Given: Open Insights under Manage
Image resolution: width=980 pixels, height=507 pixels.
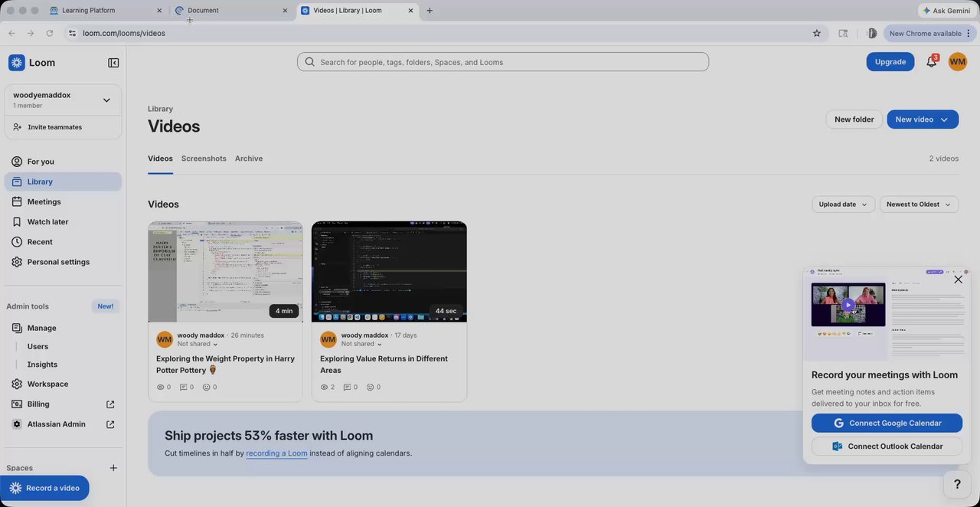Looking at the screenshot, I should 42,365.
